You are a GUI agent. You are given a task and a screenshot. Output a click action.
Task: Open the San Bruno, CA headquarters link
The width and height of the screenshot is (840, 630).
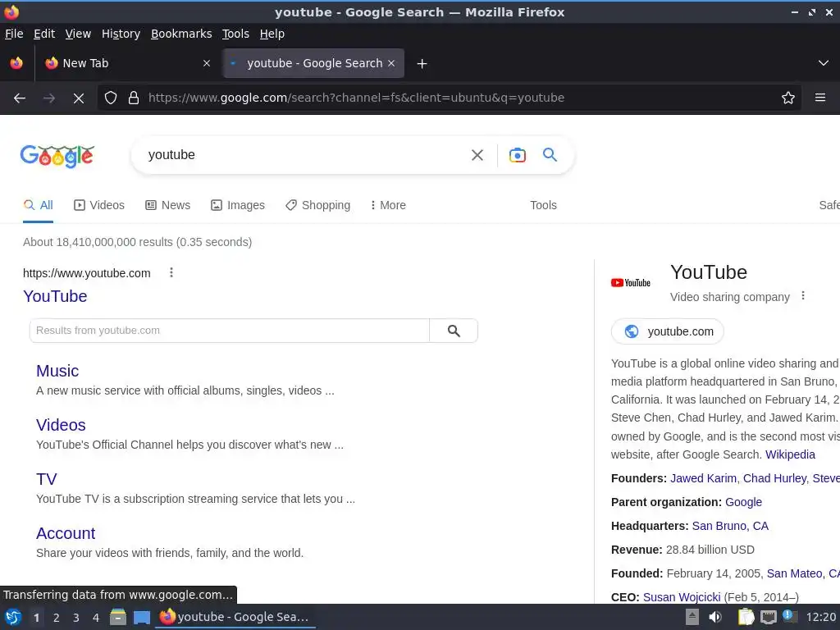coord(730,526)
